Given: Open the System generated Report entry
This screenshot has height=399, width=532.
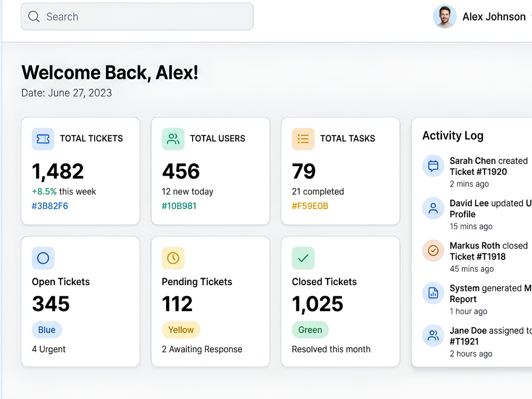Looking at the screenshot, I should [477, 299].
